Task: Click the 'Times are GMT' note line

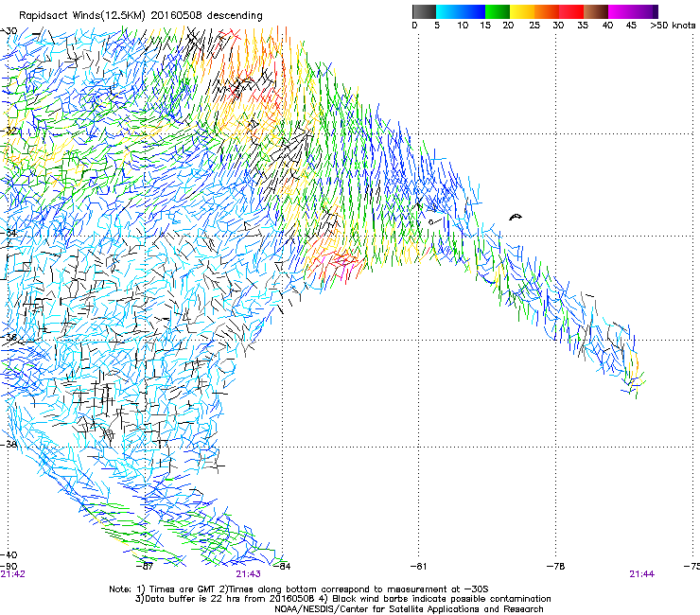Action: point(299,589)
